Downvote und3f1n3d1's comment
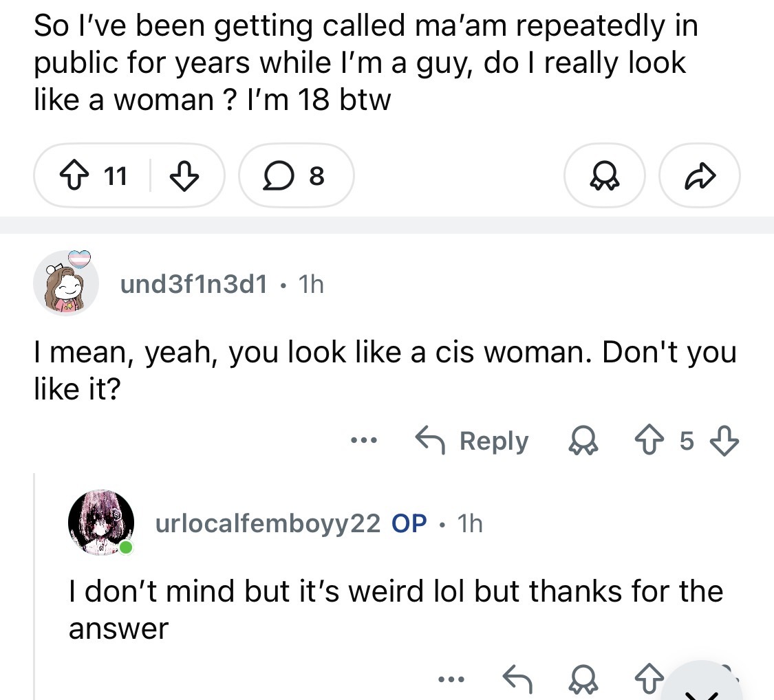 [x=722, y=441]
